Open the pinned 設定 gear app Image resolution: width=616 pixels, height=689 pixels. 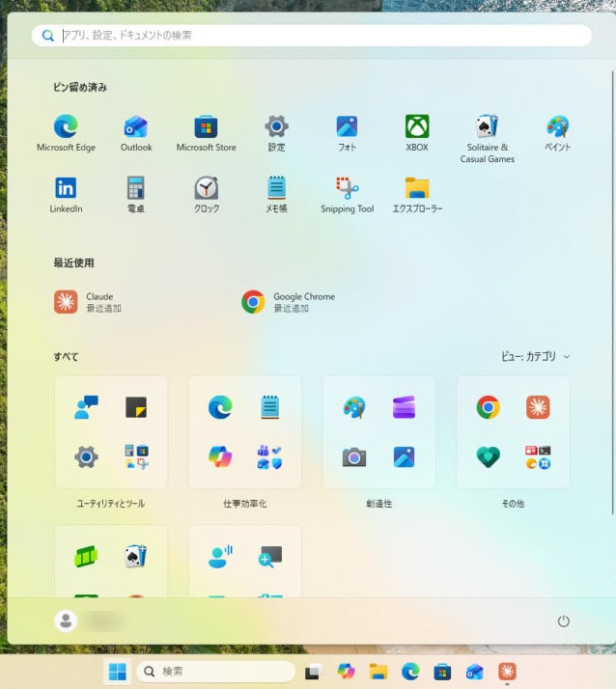click(276, 133)
